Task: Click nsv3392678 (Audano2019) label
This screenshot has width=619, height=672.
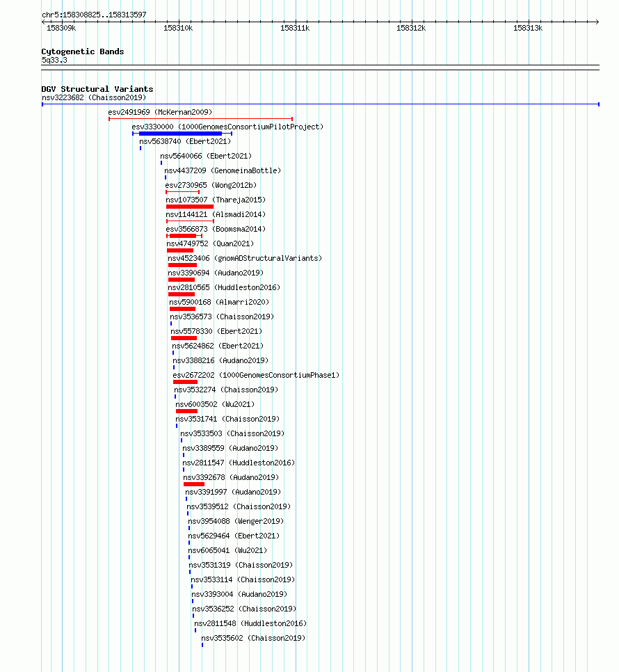Action: pyautogui.click(x=232, y=477)
